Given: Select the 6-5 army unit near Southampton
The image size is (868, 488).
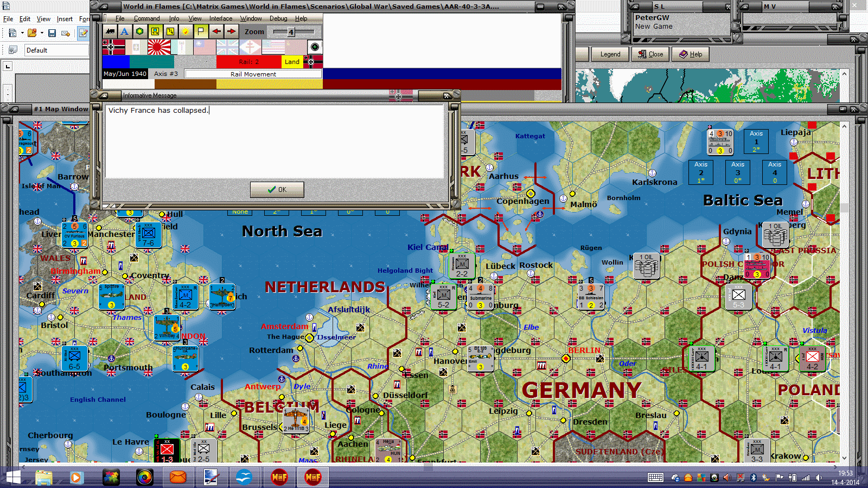Looking at the screenshot, I should click(x=75, y=358).
